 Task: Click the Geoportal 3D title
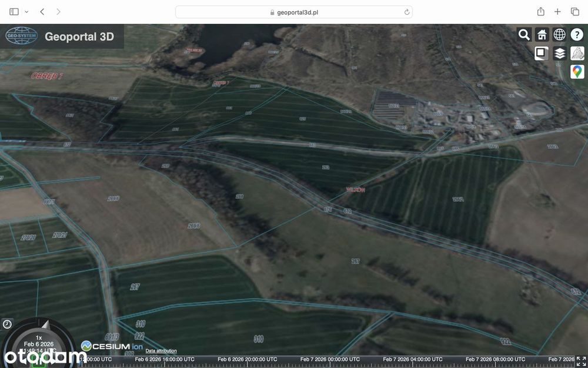[79, 37]
